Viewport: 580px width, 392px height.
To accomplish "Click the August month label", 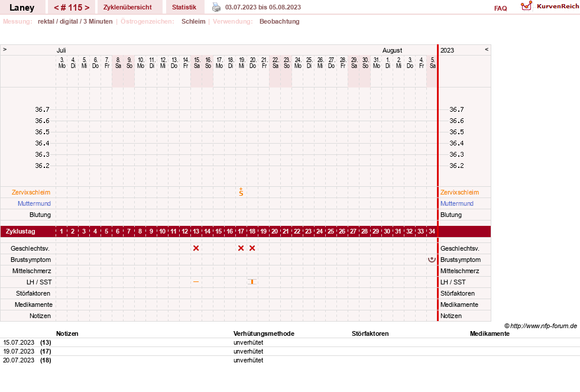I will (392, 50).
